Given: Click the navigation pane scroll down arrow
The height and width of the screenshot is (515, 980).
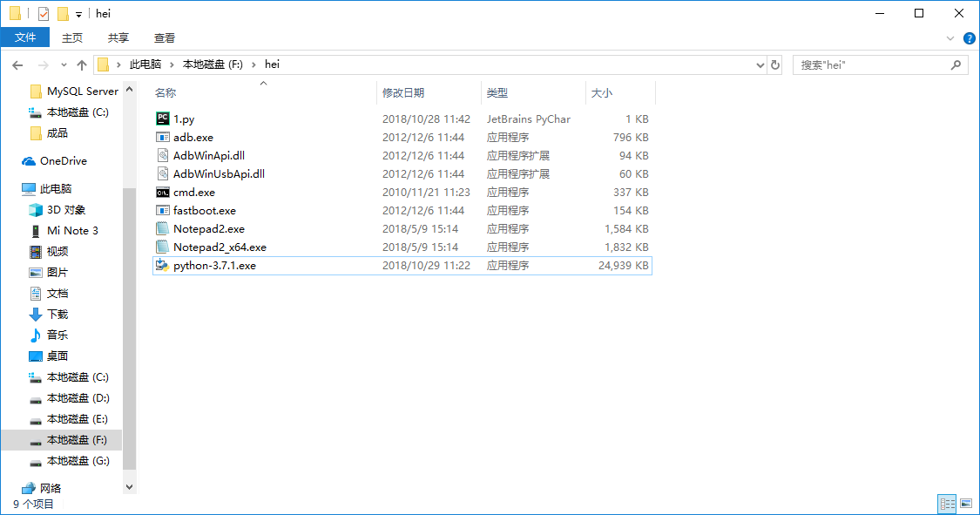Looking at the screenshot, I should pos(130,487).
